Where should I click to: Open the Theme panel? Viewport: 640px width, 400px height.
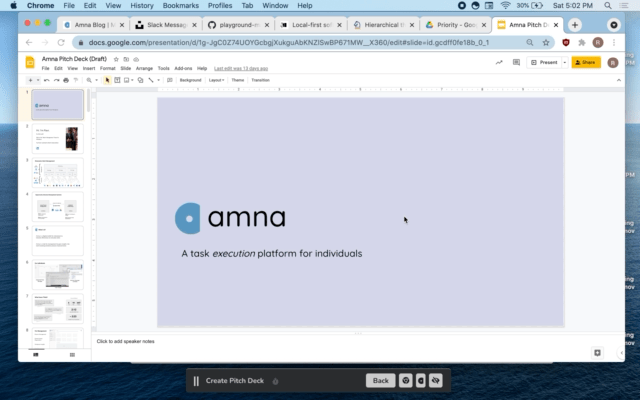238,80
